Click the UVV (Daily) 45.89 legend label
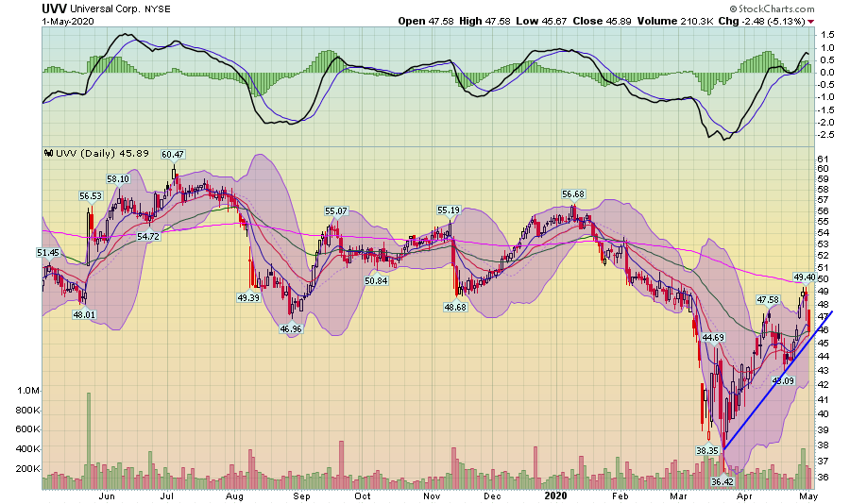This screenshot has width=850, height=504. tap(102, 153)
